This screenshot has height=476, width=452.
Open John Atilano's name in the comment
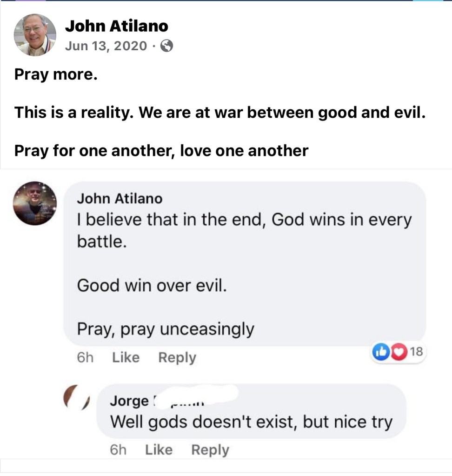click(120, 199)
